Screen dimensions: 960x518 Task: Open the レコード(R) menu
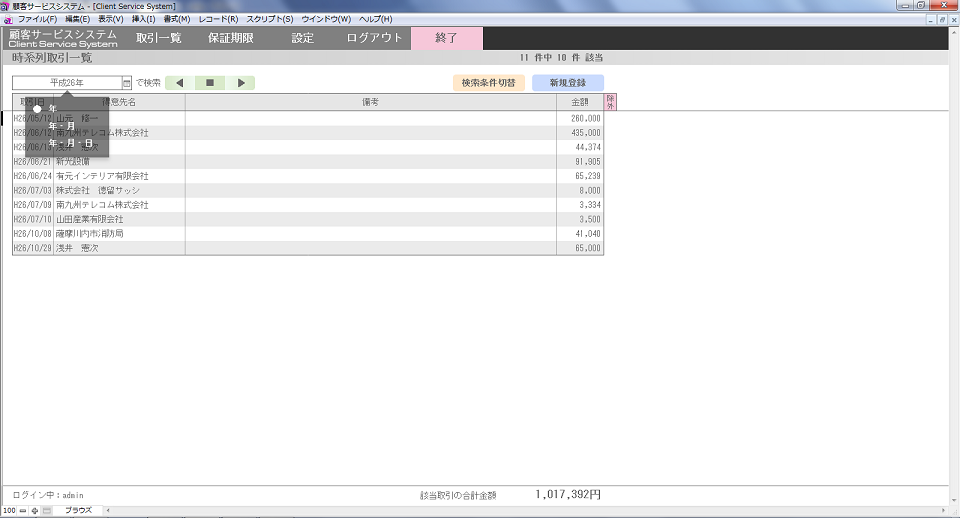[218, 19]
